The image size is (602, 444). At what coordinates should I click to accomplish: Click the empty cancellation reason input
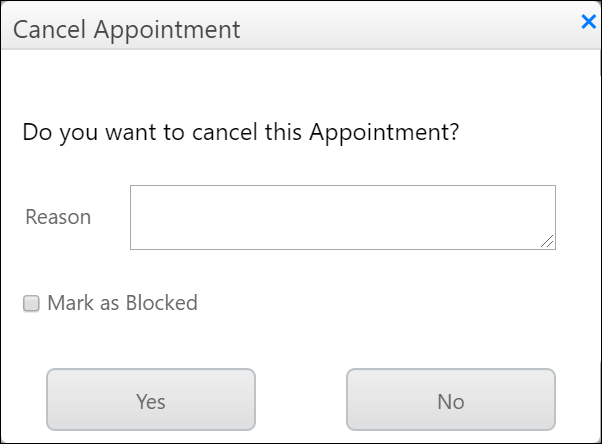coord(342,217)
